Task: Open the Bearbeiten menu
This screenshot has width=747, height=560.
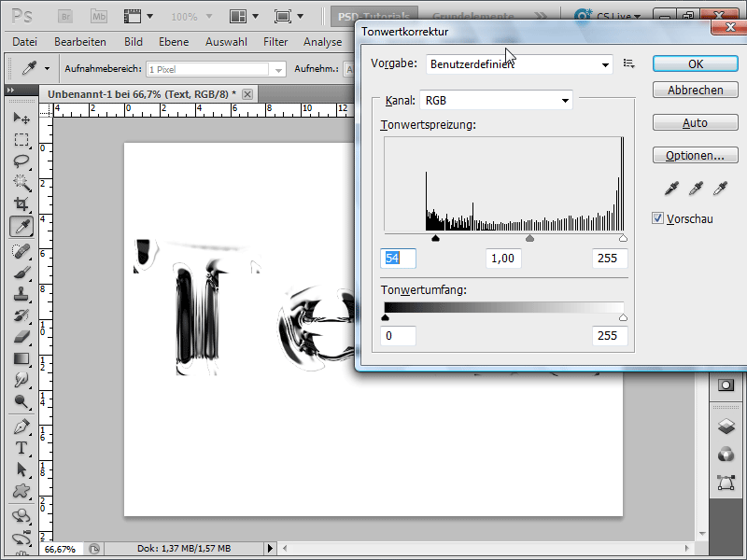Action: click(x=80, y=42)
